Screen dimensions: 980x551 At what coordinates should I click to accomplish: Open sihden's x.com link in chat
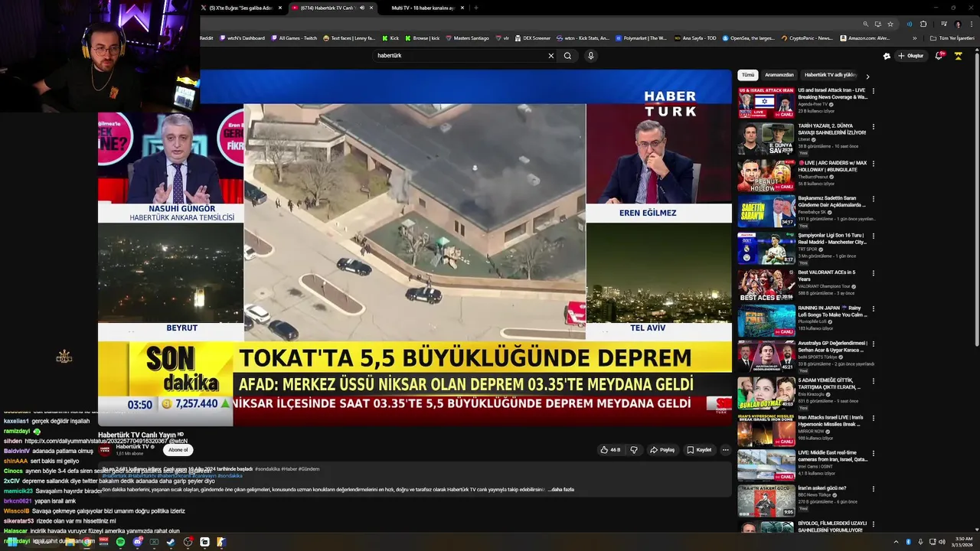point(96,441)
